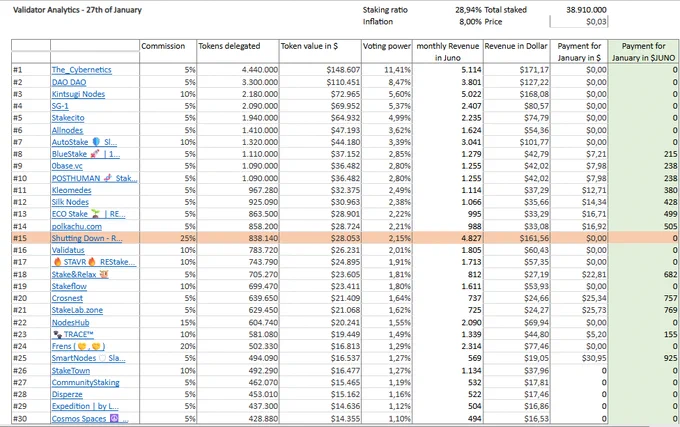The image size is (680, 427).
Task: Select voting power cell 8,47%
Action: pyautogui.click(x=387, y=82)
